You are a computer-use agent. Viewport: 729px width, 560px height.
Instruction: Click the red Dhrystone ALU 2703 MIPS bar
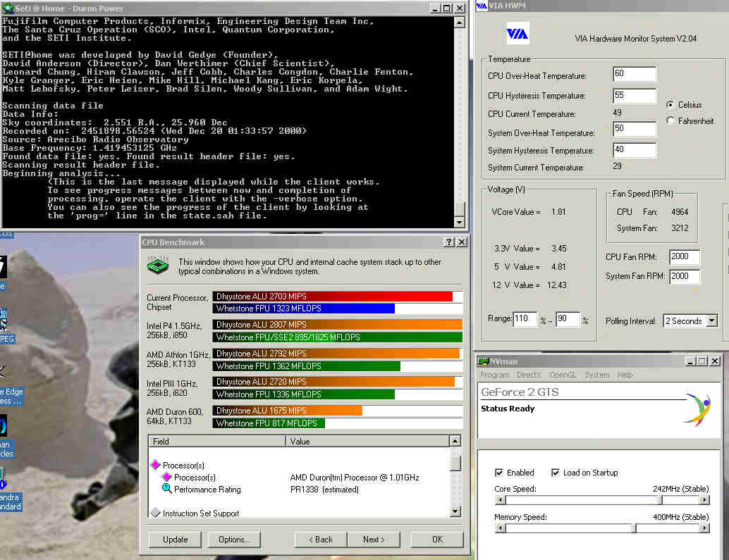coord(332,297)
